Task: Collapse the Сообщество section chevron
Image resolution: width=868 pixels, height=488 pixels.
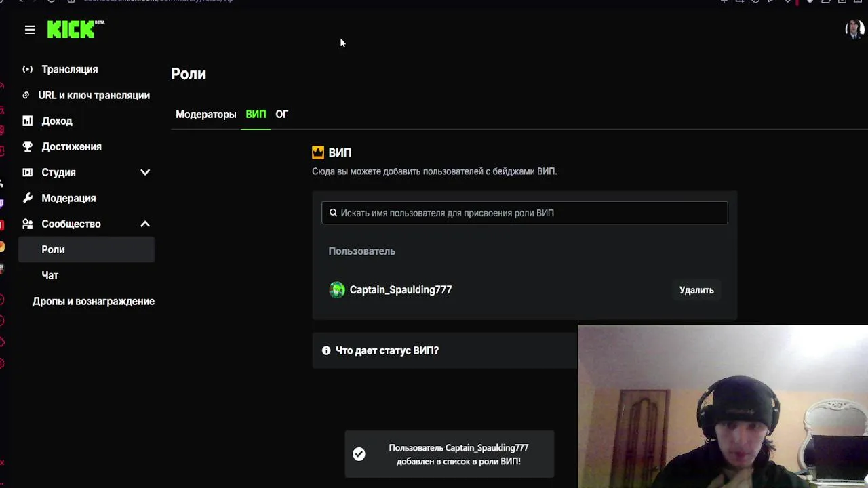Action: click(x=145, y=224)
